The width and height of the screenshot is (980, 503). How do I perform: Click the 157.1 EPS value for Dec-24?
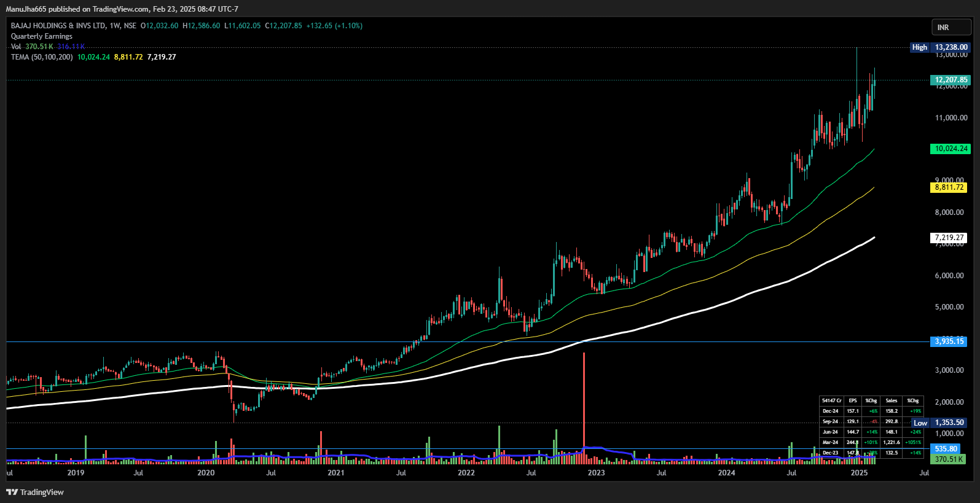point(853,411)
